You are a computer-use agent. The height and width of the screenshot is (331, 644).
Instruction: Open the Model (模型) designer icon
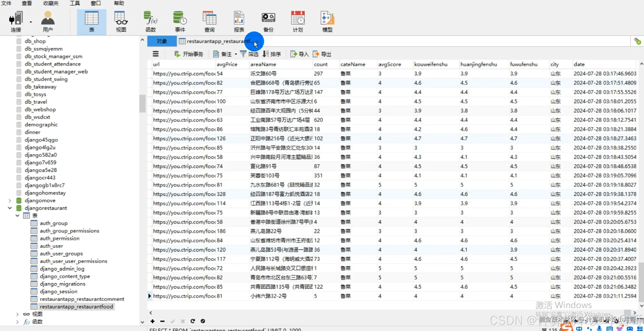click(327, 21)
